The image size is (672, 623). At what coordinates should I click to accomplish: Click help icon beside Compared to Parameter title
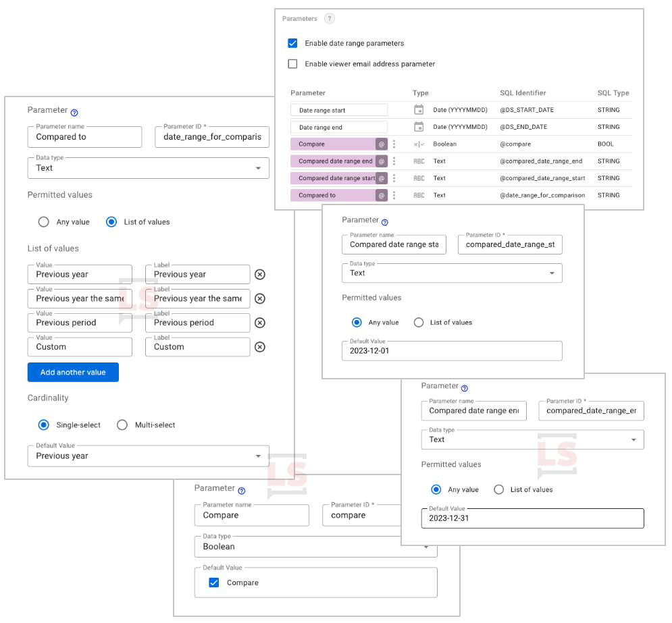tap(74, 113)
